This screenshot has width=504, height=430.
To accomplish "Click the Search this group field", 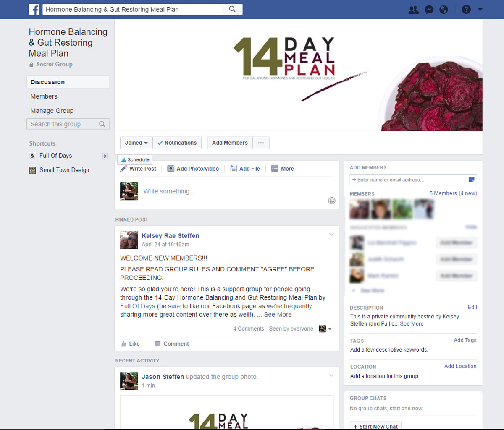I will (x=68, y=124).
